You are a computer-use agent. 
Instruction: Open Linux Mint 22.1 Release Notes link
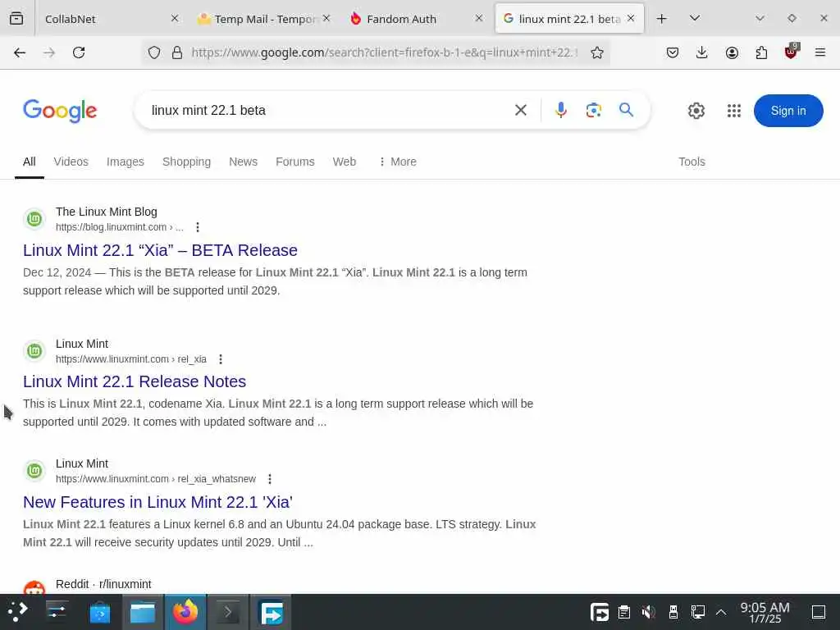click(135, 381)
